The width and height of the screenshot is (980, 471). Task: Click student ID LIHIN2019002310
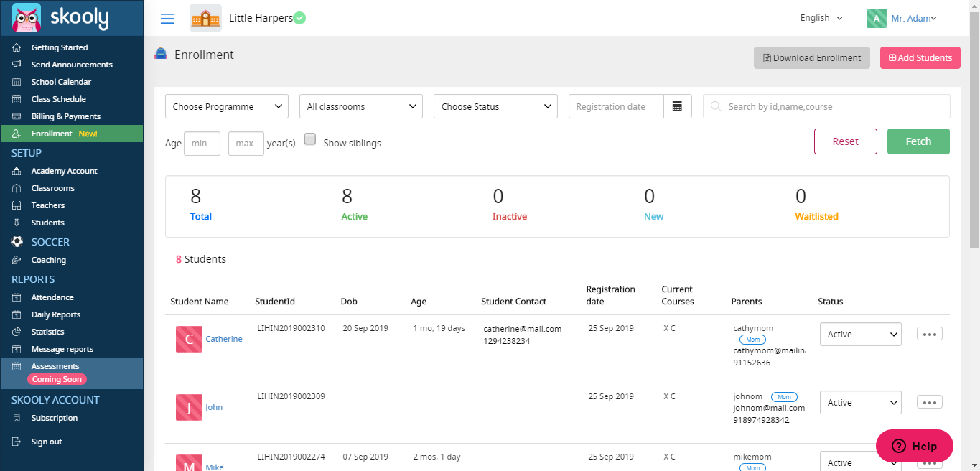pyautogui.click(x=291, y=328)
